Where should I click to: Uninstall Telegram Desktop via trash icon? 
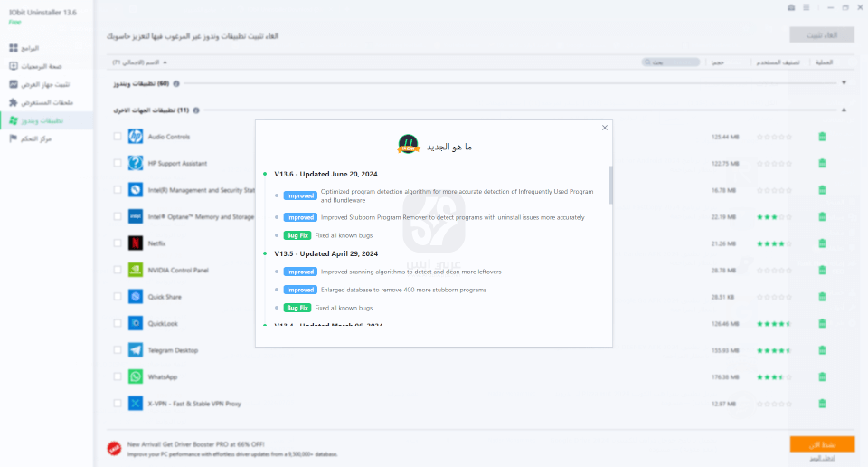822,350
